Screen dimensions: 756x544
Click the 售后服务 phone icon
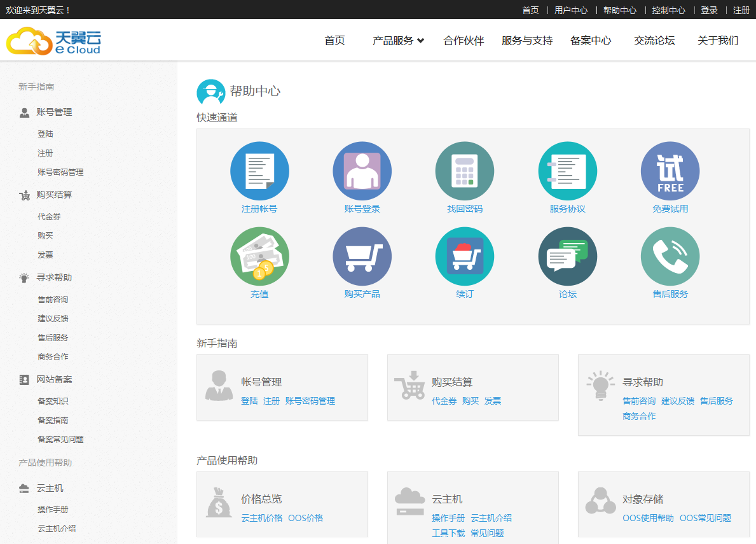pyautogui.click(x=670, y=256)
